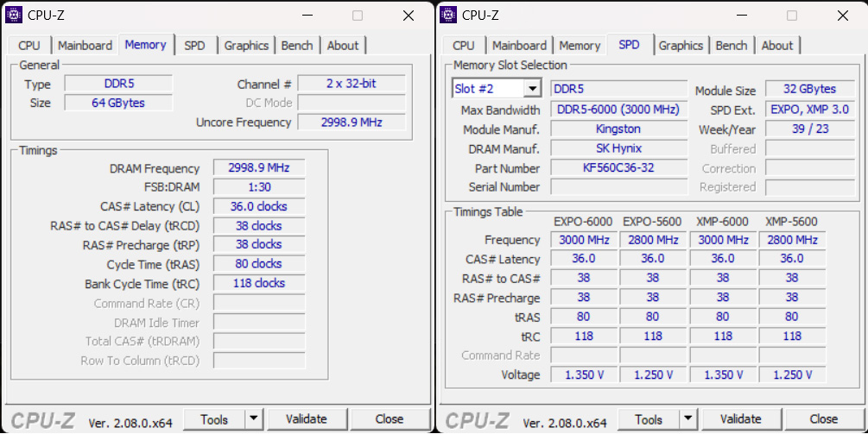This screenshot has width=868, height=434.
Task: Click the FSB:DRAM 1:30 value
Action: [x=259, y=187]
